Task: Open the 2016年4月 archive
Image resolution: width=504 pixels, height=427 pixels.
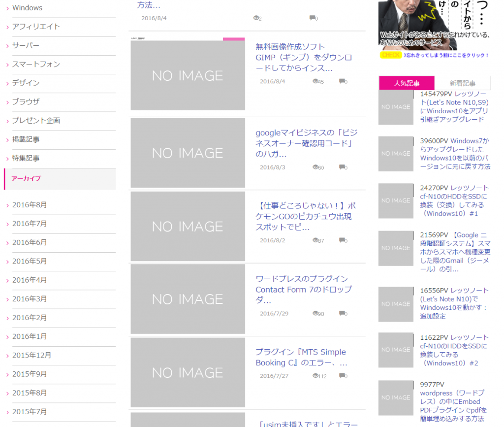Action: click(30, 280)
